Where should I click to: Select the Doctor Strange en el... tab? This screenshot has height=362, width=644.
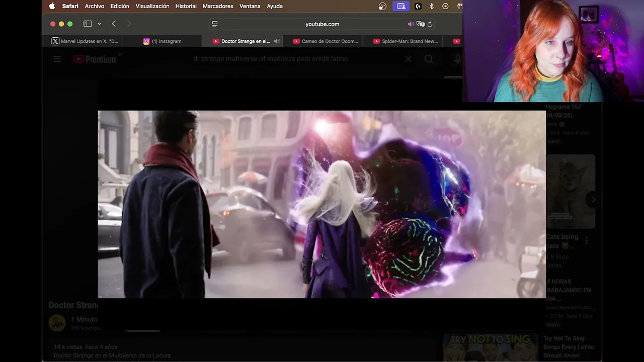click(242, 41)
